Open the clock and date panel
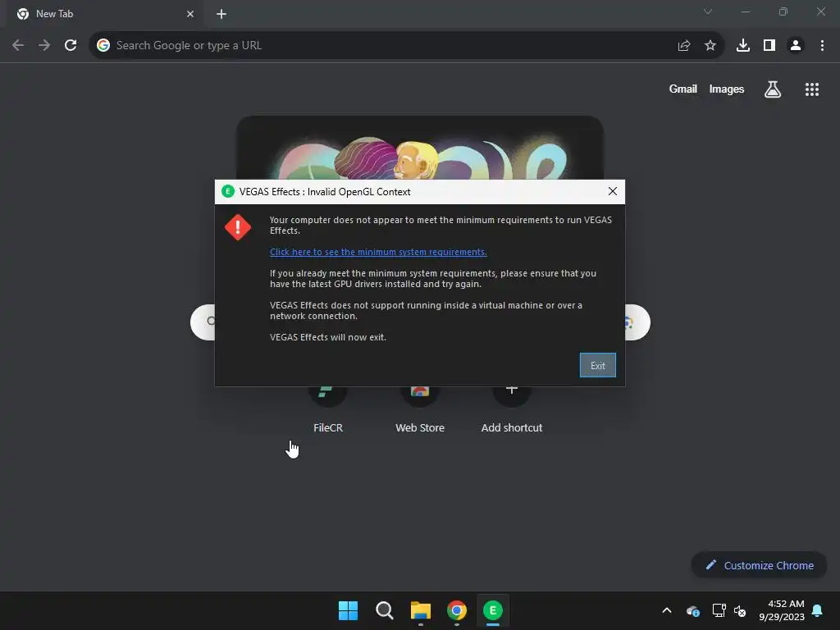The width and height of the screenshot is (840, 630). click(x=782, y=610)
